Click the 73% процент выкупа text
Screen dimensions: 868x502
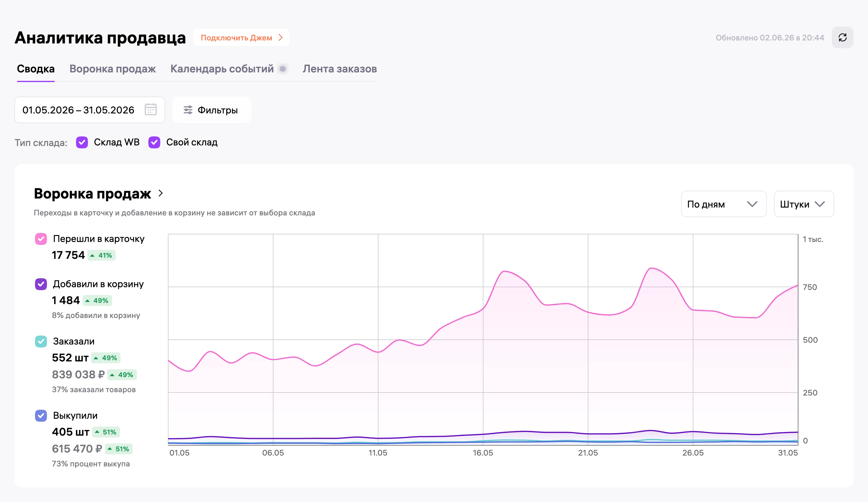tap(91, 464)
